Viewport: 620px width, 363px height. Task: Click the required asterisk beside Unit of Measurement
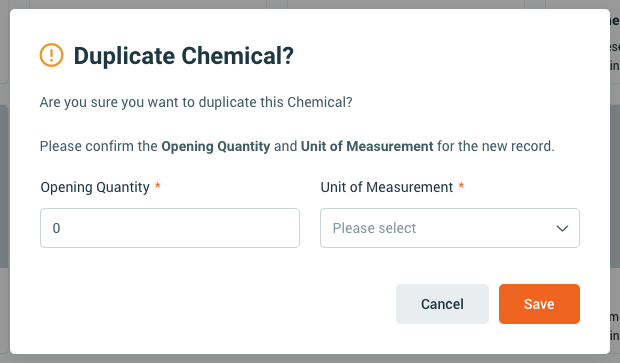tap(461, 185)
